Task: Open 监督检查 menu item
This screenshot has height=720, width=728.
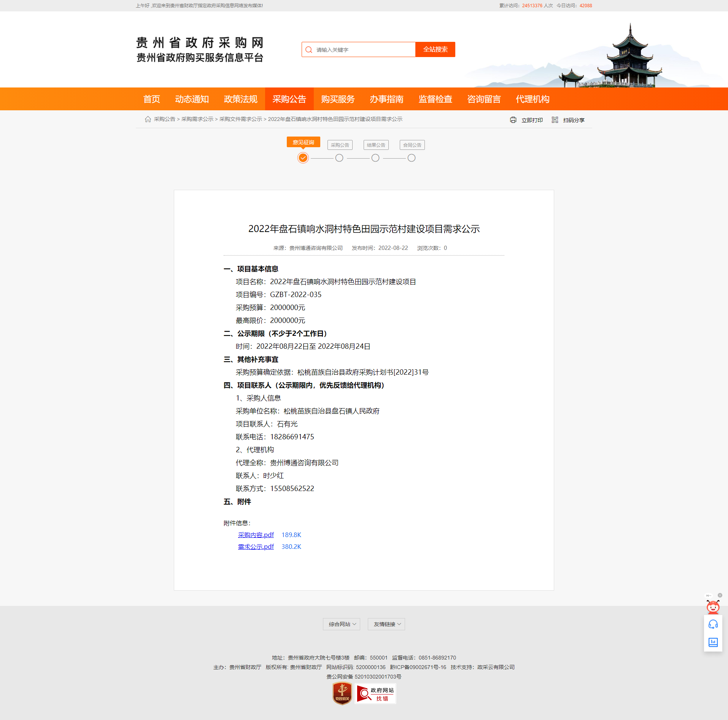Action: [436, 99]
